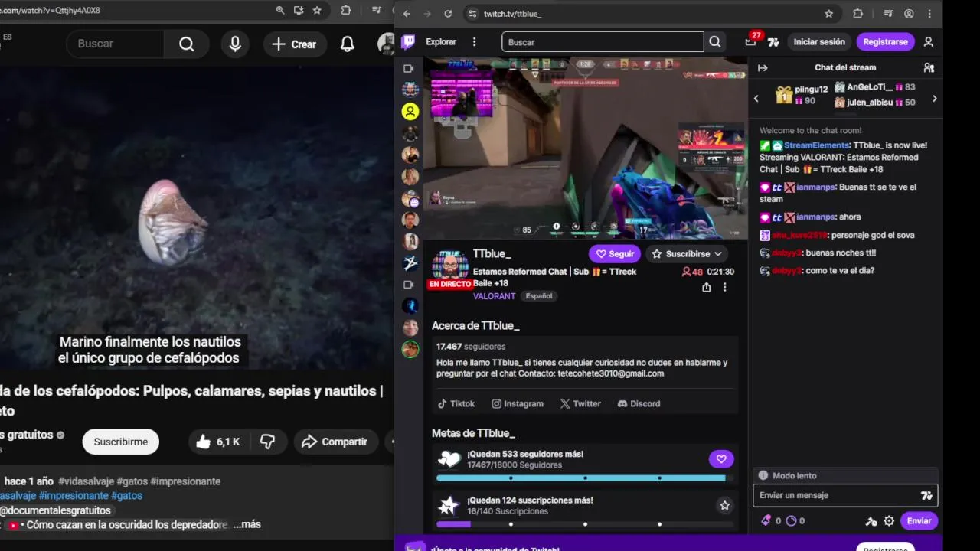The height and width of the screenshot is (551, 980).
Task: Click the Bits icon below the chat box
Action: (766, 520)
